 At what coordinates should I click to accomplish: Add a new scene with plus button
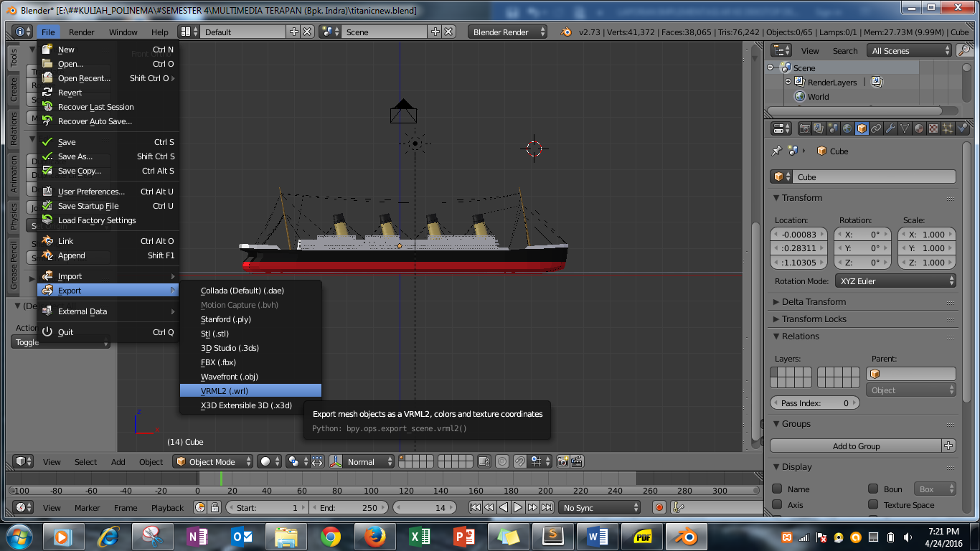[435, 32]
